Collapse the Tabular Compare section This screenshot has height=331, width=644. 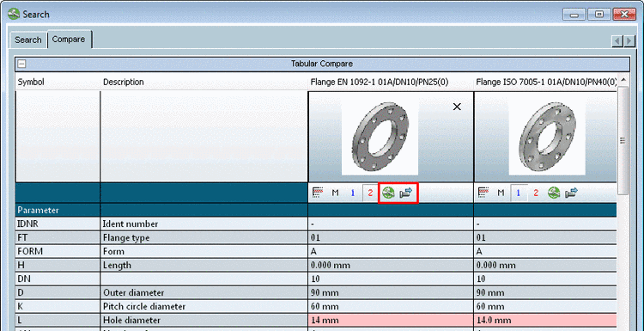[21, 64]
